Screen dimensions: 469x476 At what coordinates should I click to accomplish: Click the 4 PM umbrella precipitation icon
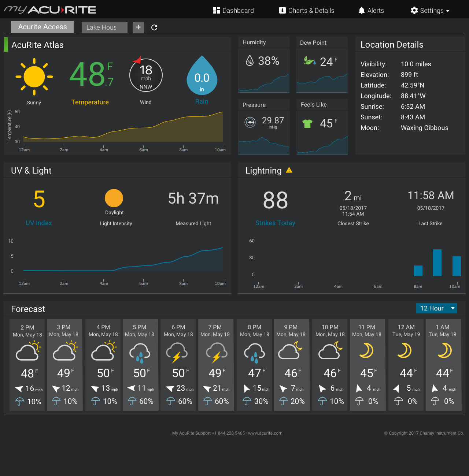[95, 401]
